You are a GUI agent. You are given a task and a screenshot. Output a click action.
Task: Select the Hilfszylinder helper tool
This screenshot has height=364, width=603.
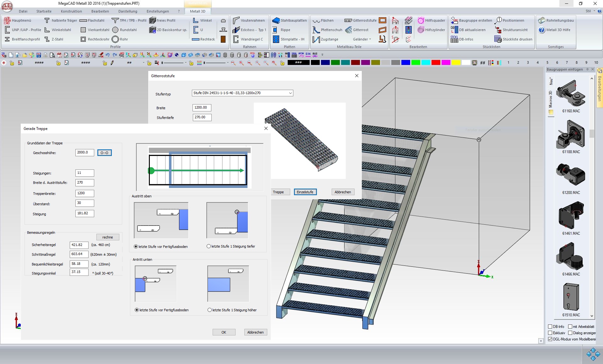(x=431, y=30)
